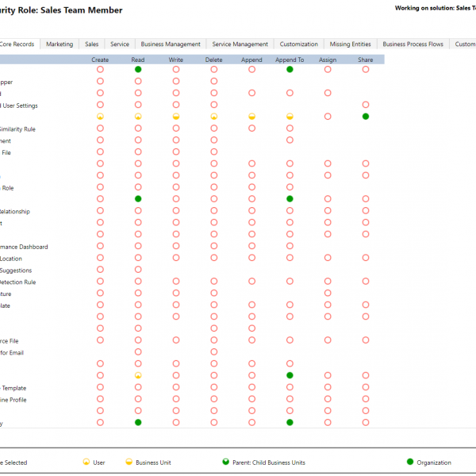476x476 pixels.
Task: Click the Append To circle in Performance Dashboard row
Action: coord(290,246)
